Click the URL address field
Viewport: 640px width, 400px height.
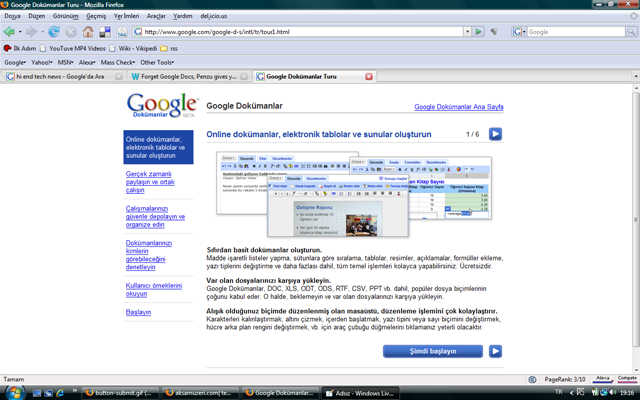302,31
